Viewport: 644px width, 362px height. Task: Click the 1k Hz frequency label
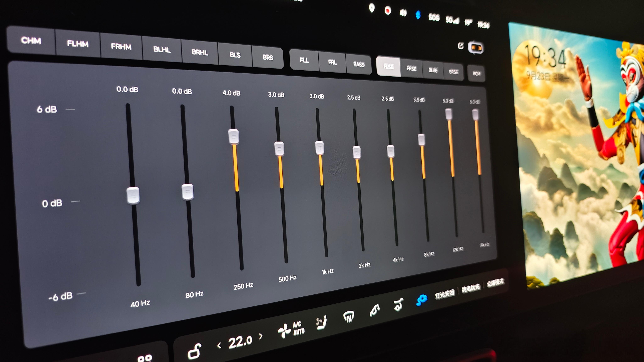328,271
